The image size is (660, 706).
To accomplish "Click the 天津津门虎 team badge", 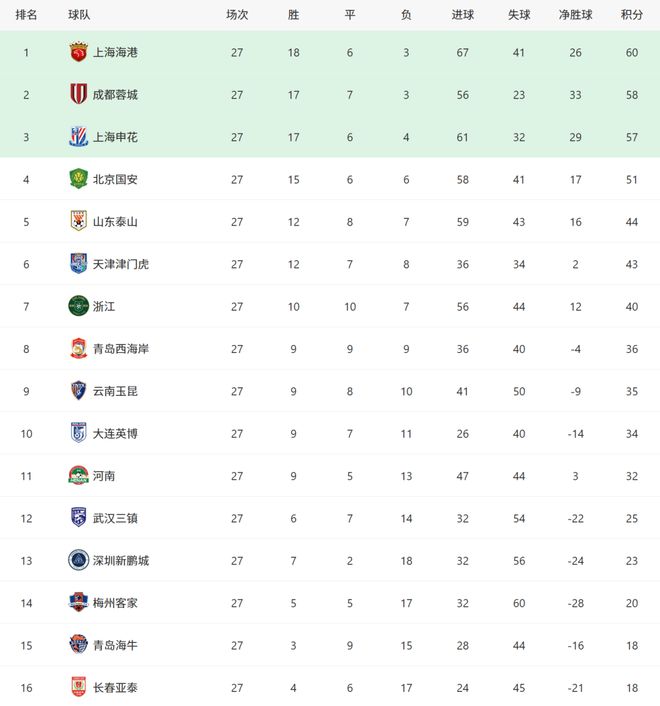I will [78, 264].
